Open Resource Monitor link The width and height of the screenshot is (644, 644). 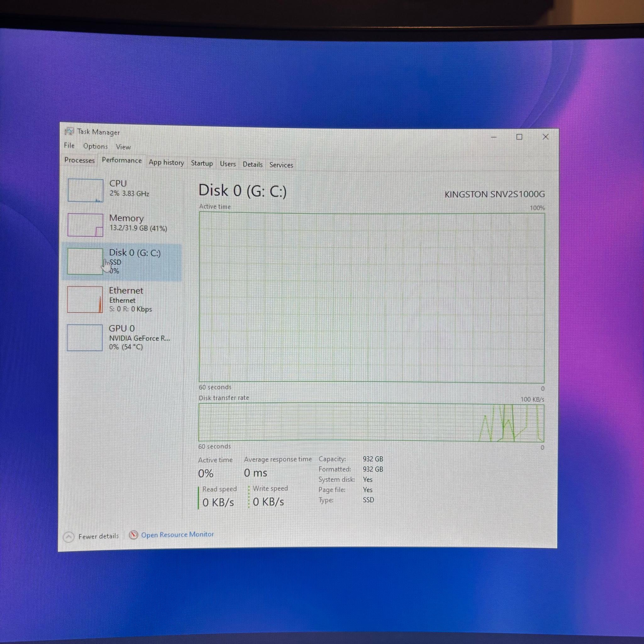click(x=177, y=534)
